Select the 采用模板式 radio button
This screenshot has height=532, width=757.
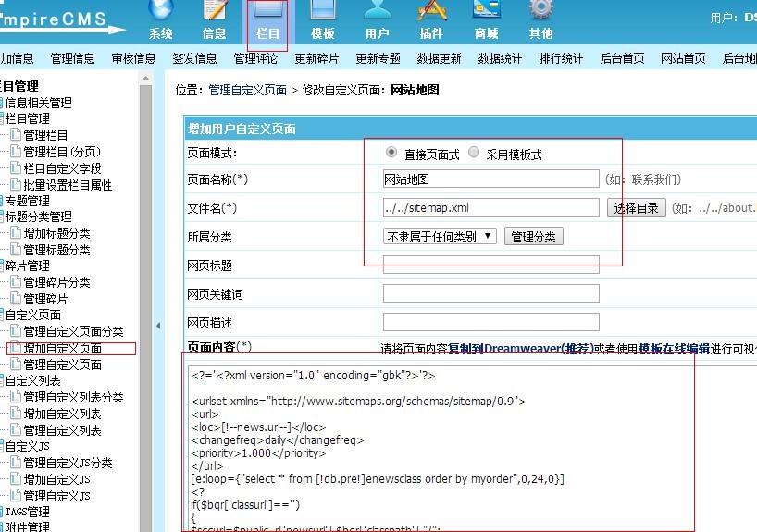point(474,152)
